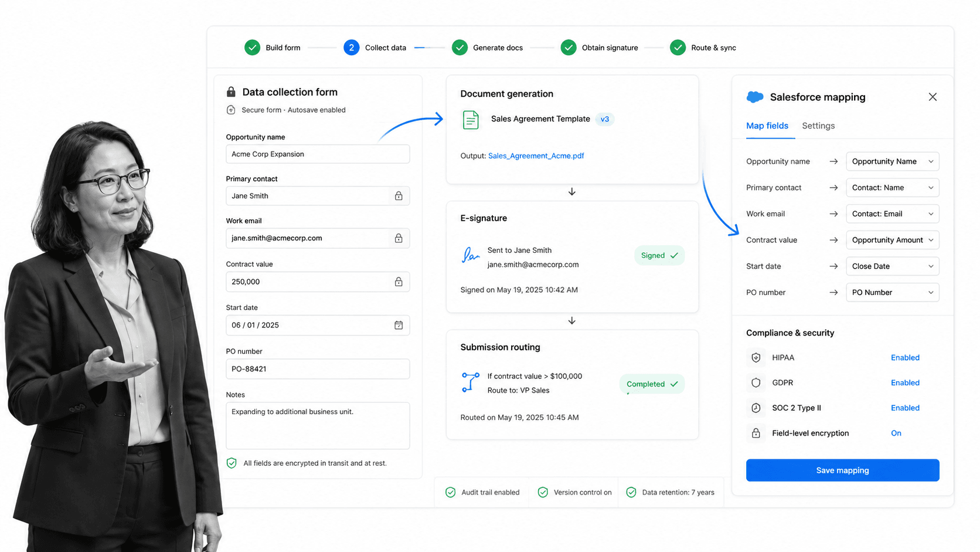Click the Start date 06 / 01 / 2025 value
The width and height of the screenshot is (980, 552).
coord(255,325)
